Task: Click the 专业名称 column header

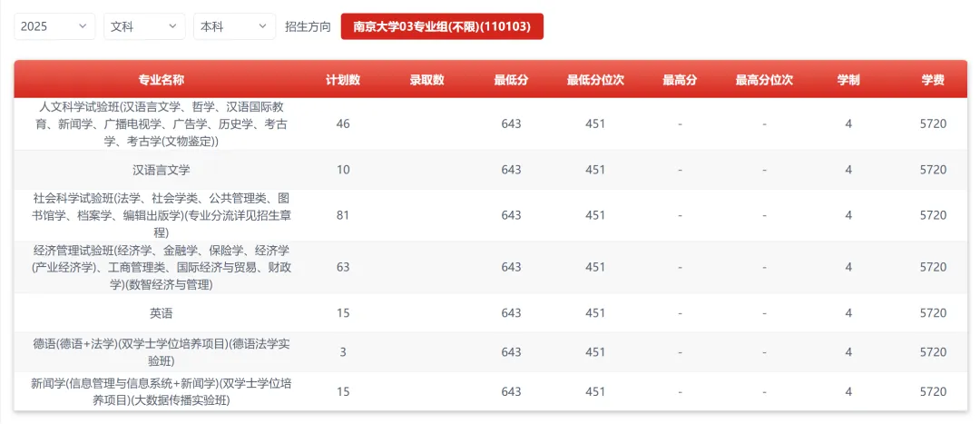Action: [x=162, y=80]
